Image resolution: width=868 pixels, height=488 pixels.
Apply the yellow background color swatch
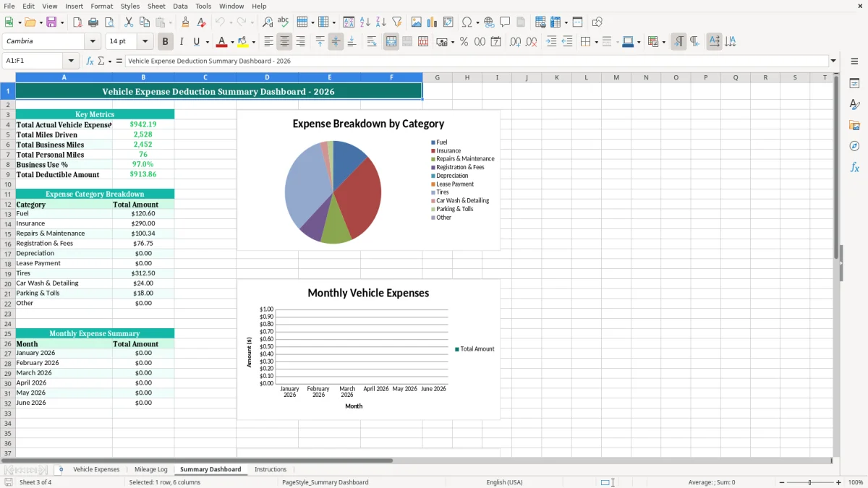point(243,42)
